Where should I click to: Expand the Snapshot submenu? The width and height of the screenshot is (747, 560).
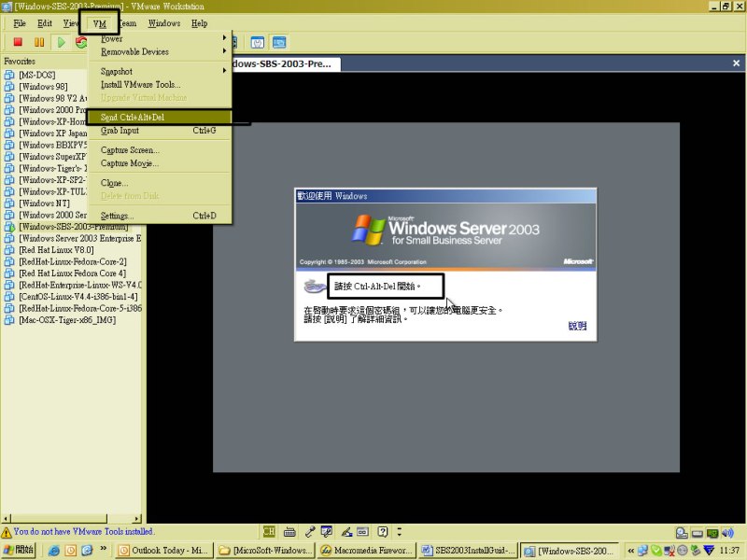160,72
